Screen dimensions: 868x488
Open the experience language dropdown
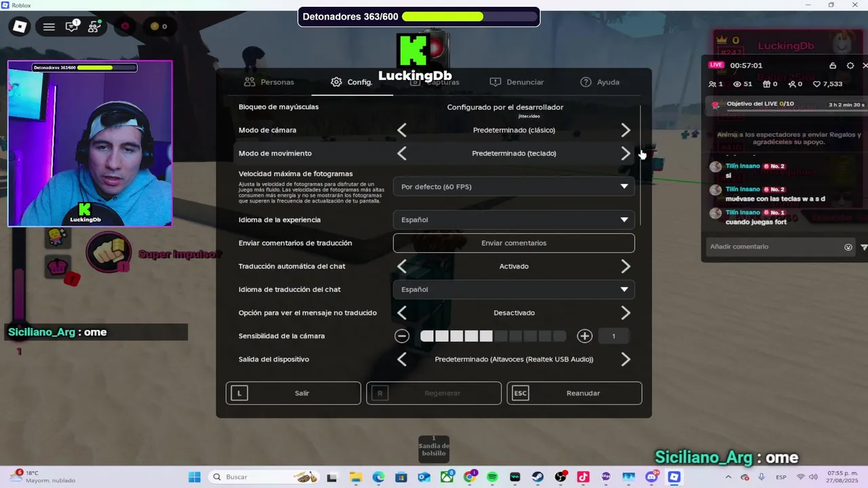point(514,220)
